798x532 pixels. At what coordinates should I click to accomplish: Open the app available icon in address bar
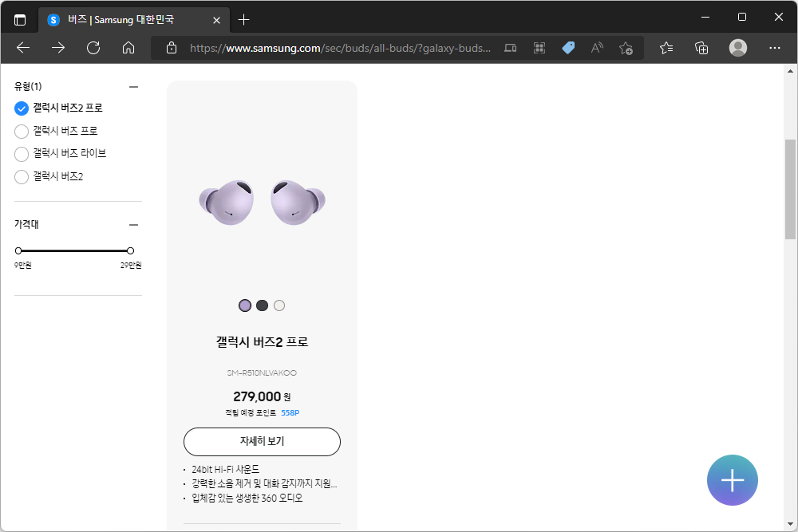tap(511, 48)
